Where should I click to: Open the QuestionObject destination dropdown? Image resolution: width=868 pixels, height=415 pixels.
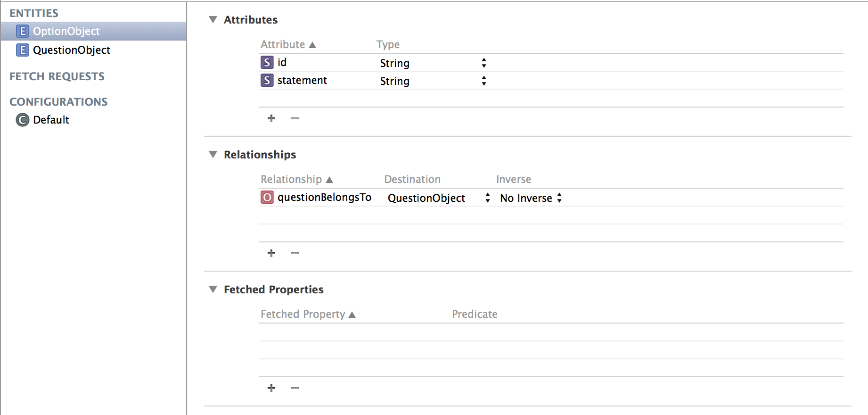(x=439, y=198)
